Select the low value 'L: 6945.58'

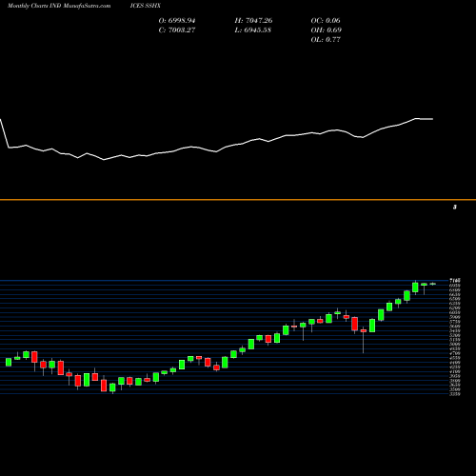pos(253,30)
